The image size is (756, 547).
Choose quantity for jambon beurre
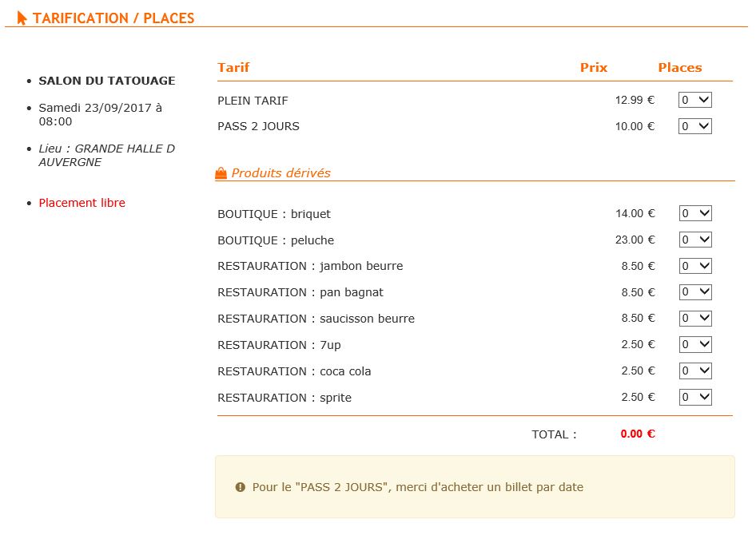pos(695,266)
